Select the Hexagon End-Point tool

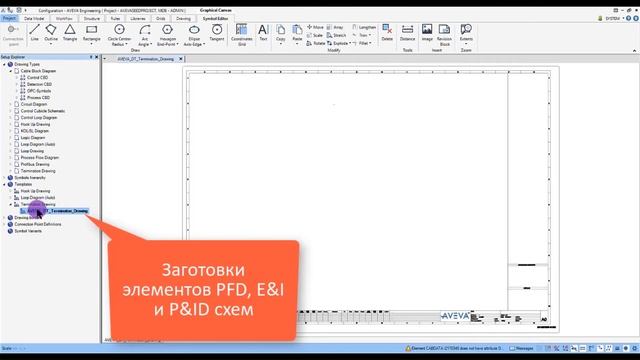167,35
